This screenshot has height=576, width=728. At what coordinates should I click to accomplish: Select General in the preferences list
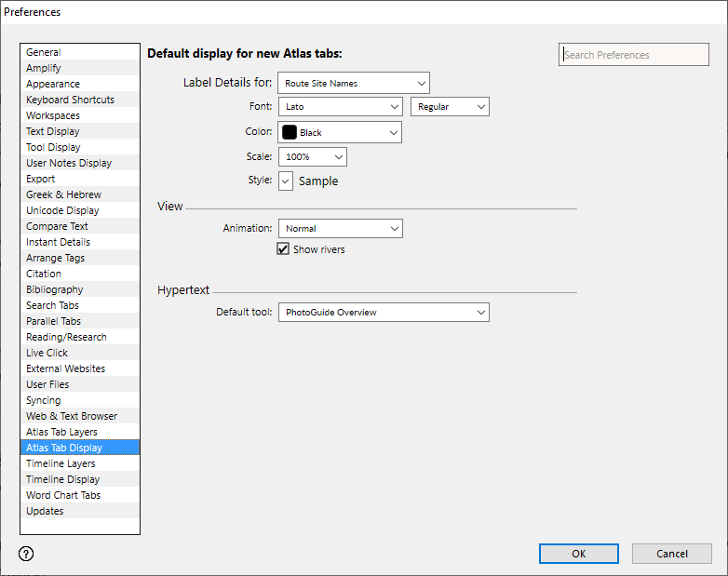pos(44,53)
